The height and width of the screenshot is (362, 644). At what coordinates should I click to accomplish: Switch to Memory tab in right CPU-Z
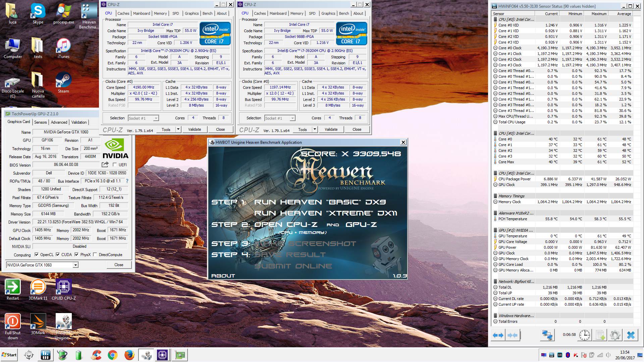pyautogui.click(x=297, y=13)
